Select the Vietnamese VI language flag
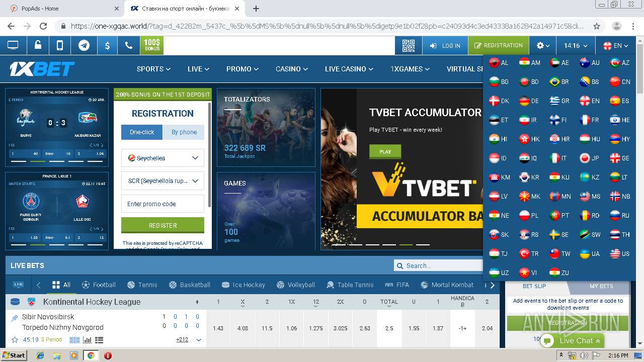Viewport: 644px width, 362px height. tap(529, 273)
